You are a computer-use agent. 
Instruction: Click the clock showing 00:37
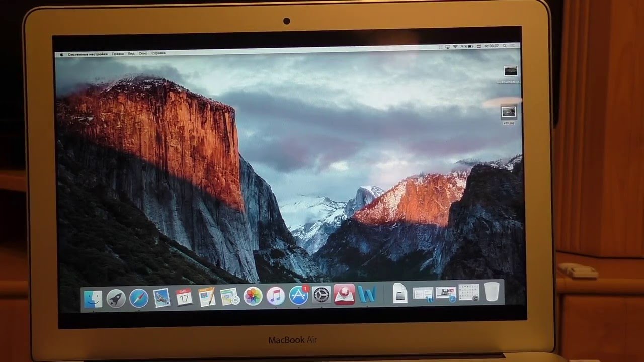[x=492, y=46]
